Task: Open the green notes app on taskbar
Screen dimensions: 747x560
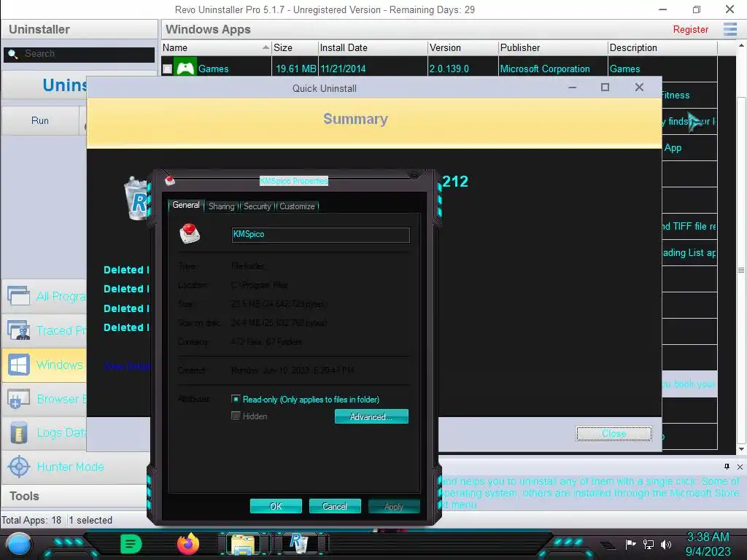Action: coord(131,544)
